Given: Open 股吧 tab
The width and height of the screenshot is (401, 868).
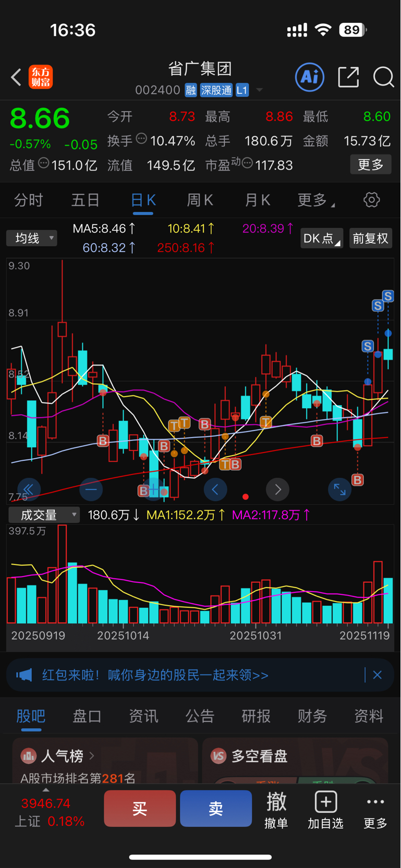Looking at the screenshot, I should (x=31, y=716).
